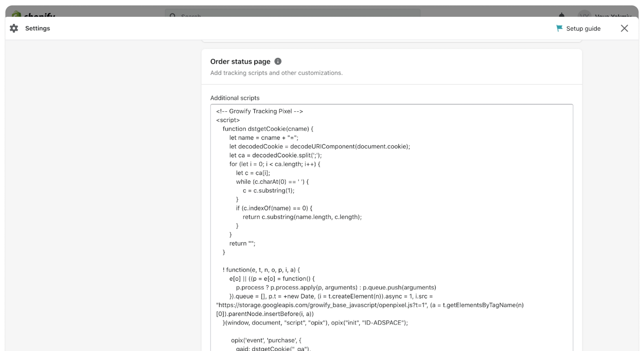Screen dimensions: 644x351
Task: Click the 'if (c.indexOf(name) == 0) {' line
Action: (x=274, y=208)
